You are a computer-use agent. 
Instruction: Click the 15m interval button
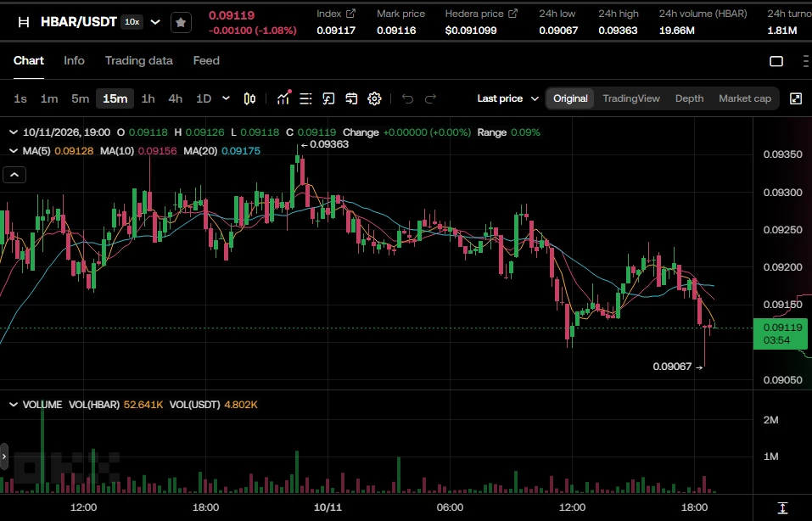[115, 98]
